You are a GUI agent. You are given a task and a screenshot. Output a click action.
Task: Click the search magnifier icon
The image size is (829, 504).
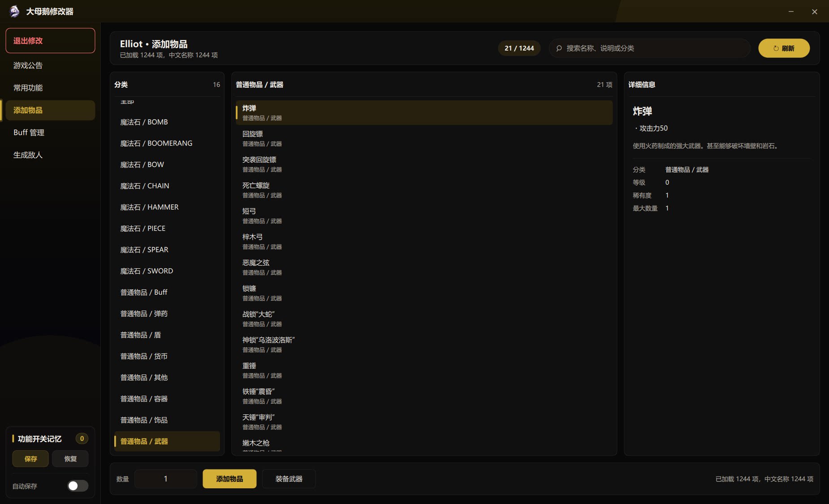tap(559, 48)
